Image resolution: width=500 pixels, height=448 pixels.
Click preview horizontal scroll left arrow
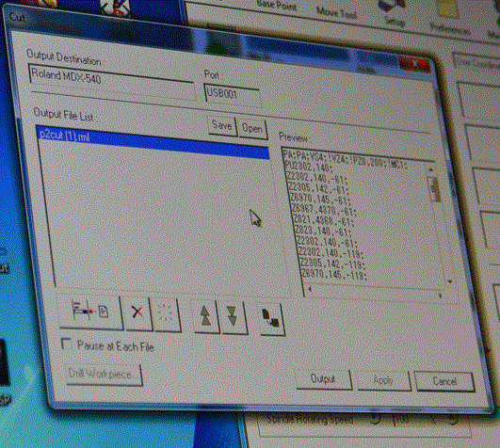[x=310, y=289]
